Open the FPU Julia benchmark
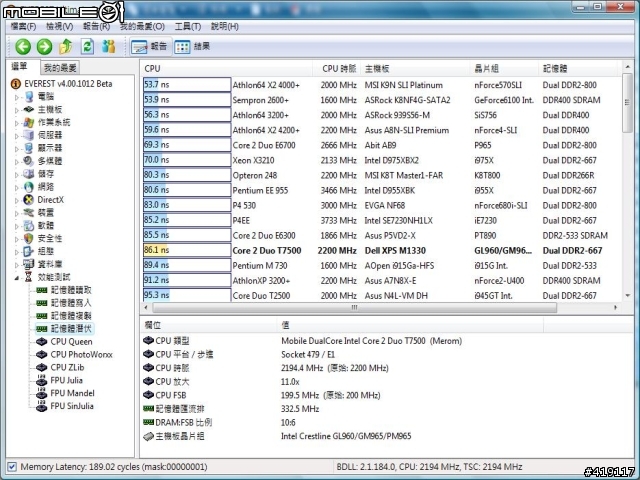640x480 pixels. click(x=67, y=380)
